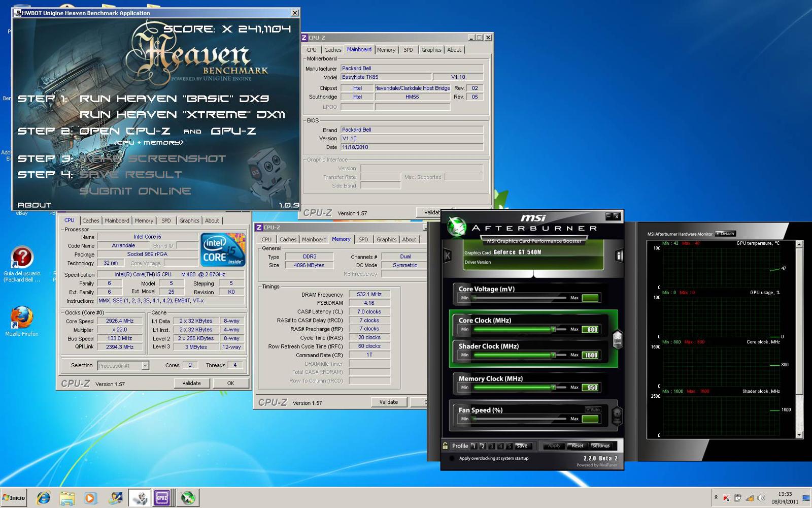Open the Processor #1 selection dropdown
Screen dimensions: 812x508
145,366
